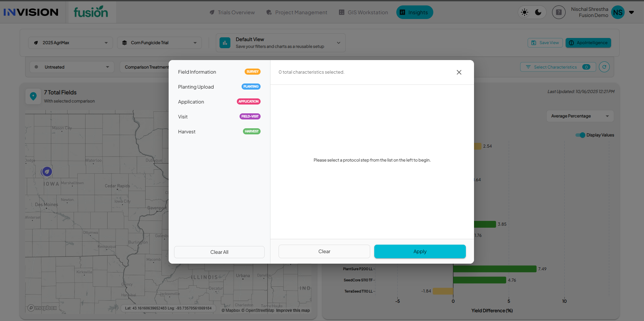Select the Field Information protocol step

click(197, 72)
